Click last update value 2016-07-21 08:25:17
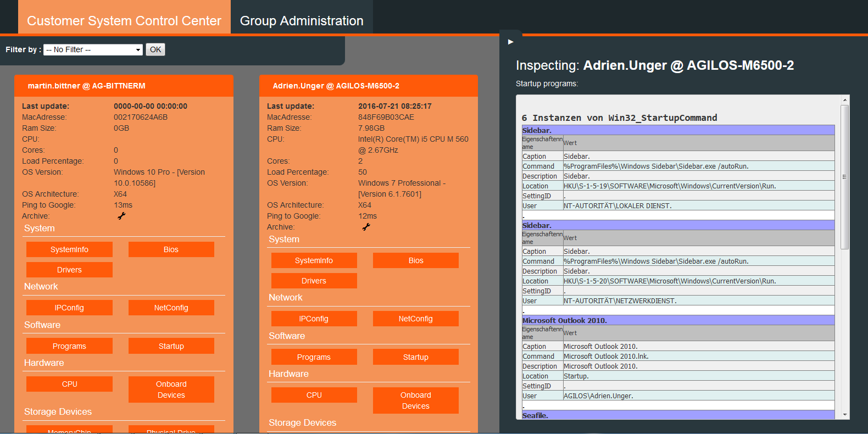Viewport: 868px width, 434px height. (x=395, y=106)
